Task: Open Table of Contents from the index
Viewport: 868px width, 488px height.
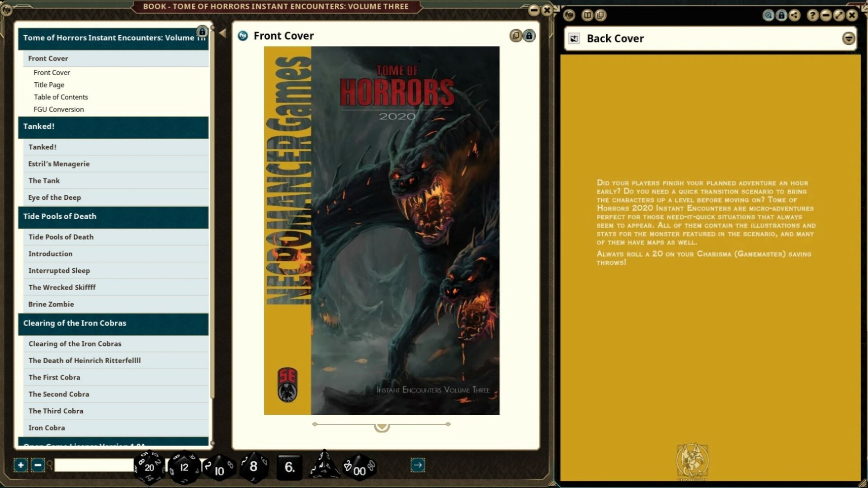Action: pyautogui.click(x=61, y=97)
